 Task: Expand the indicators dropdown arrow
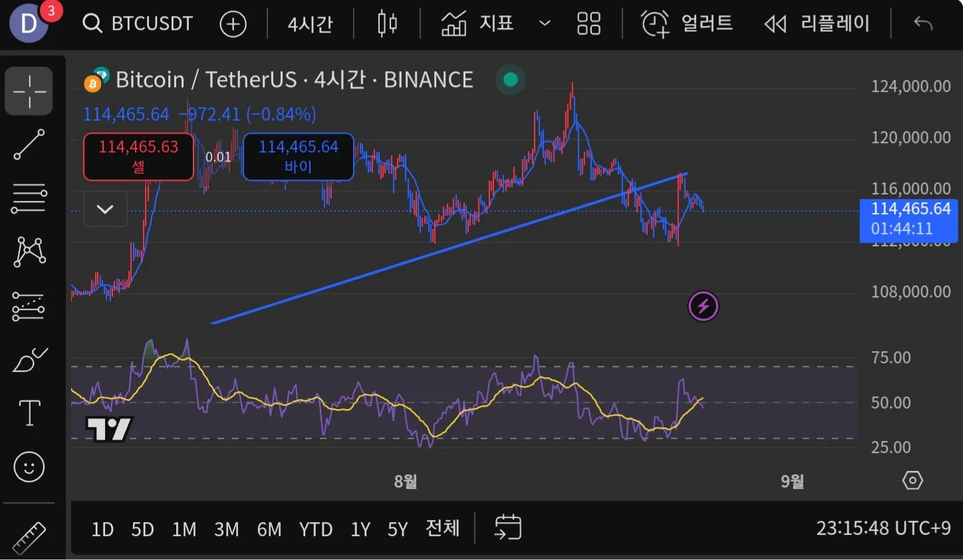pos(545,24)
